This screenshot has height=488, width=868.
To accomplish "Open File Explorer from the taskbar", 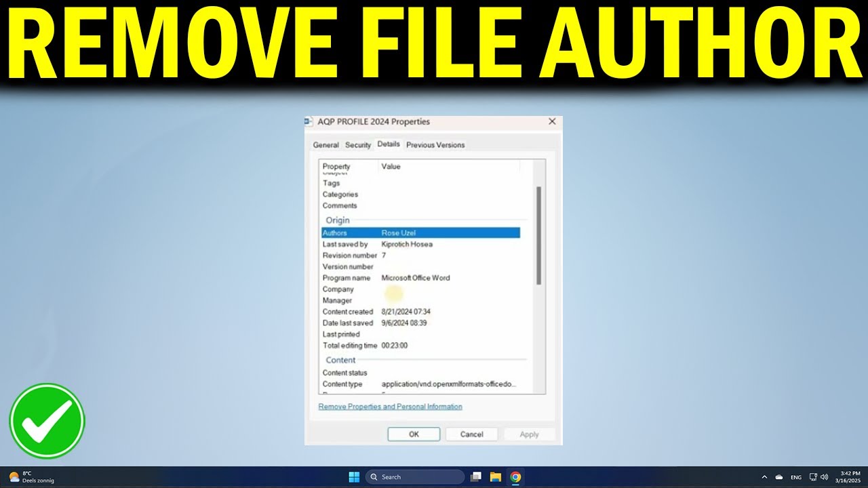I will [496, 477].
